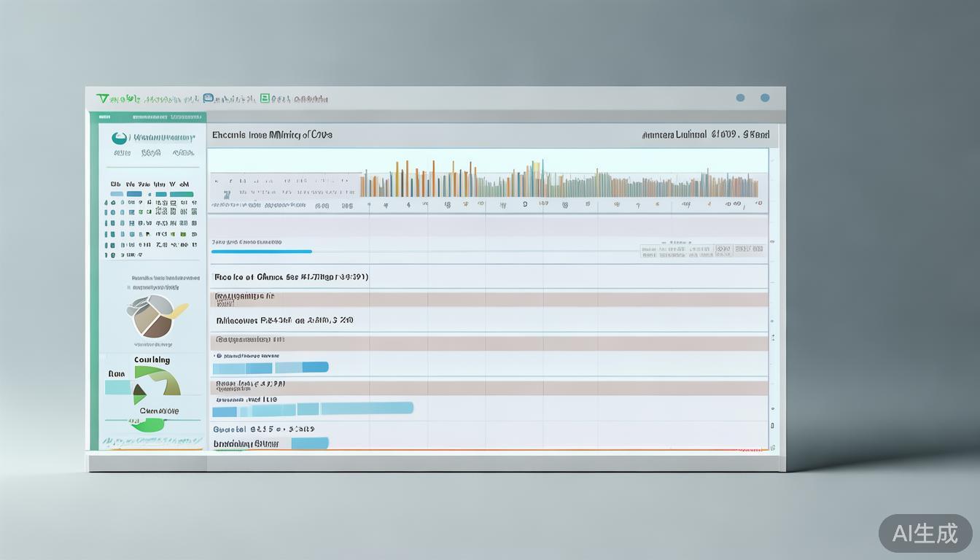Click the left blue dot in window corner
This screenshot has height=560, width=980.
click(740, 98)
